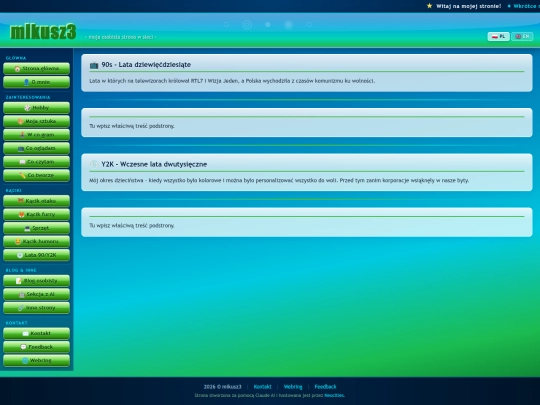This screenshot has height=405, width=540.
Task: Open the W co gram page
Action: click(x=36, y=135)
